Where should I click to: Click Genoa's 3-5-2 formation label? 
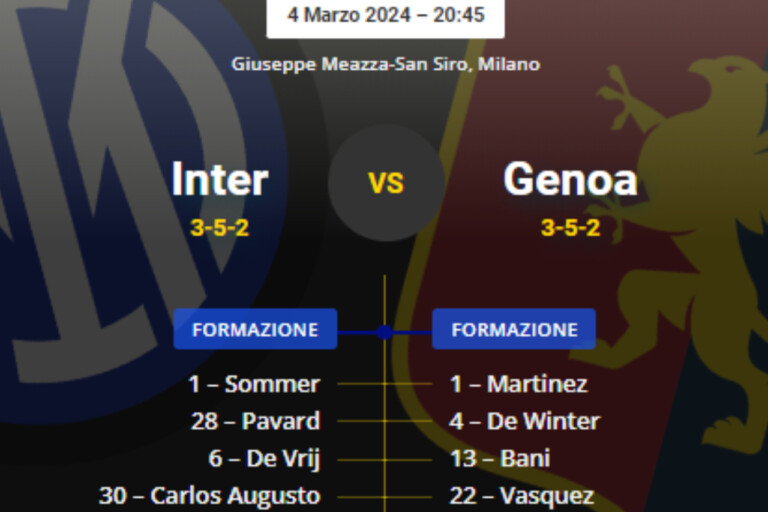click(570, 228)
